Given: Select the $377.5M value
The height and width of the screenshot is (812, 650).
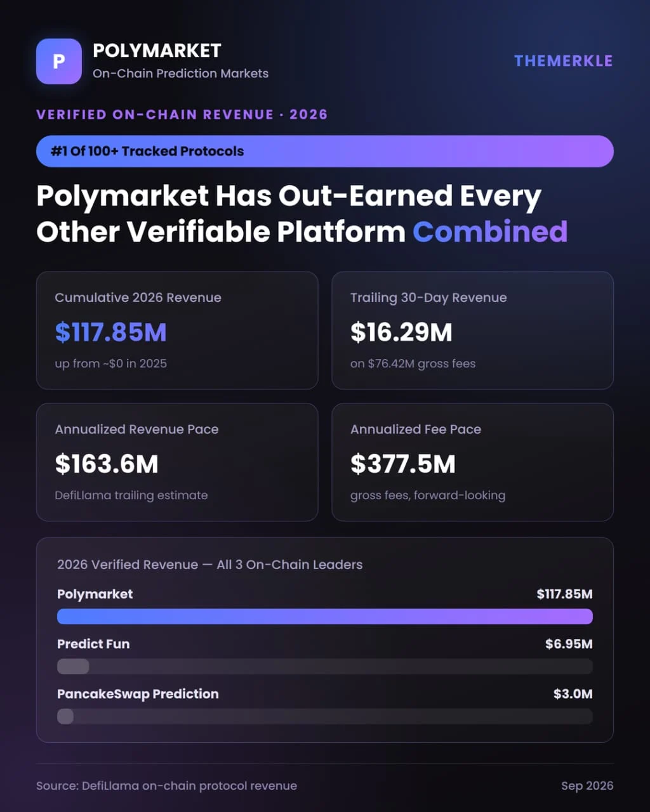Looking at the screenshot, I should 403,464.
